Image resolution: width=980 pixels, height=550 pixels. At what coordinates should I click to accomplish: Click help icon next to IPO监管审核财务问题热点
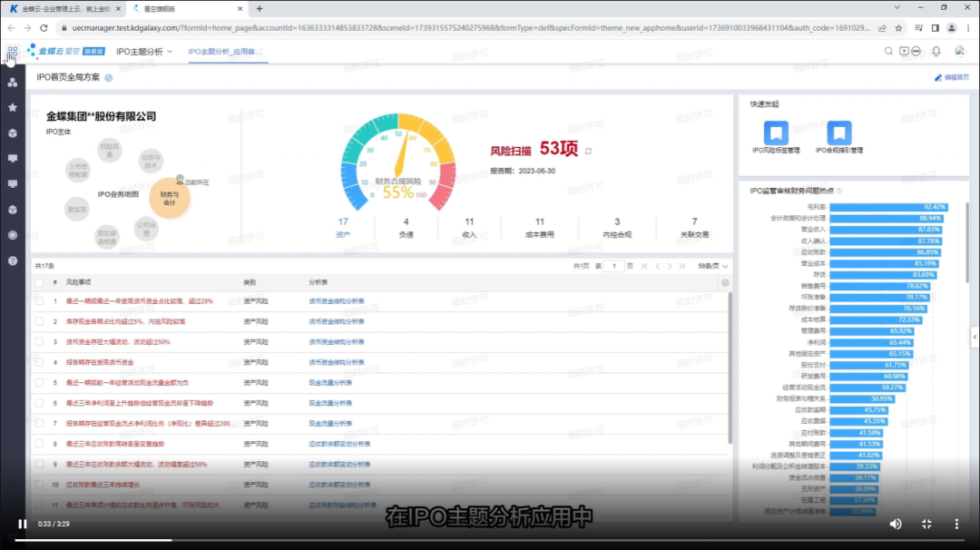[839, 192]
